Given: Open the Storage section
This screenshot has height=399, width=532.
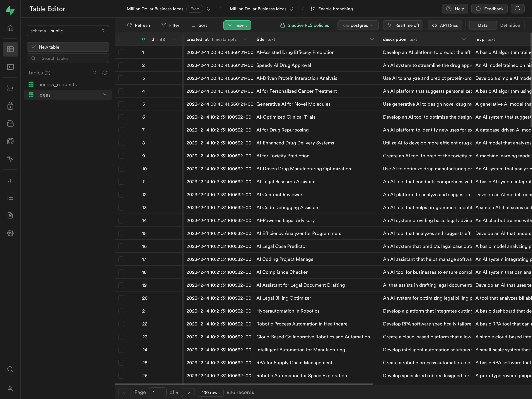Looking at the screenshot, I should point(10,123).
